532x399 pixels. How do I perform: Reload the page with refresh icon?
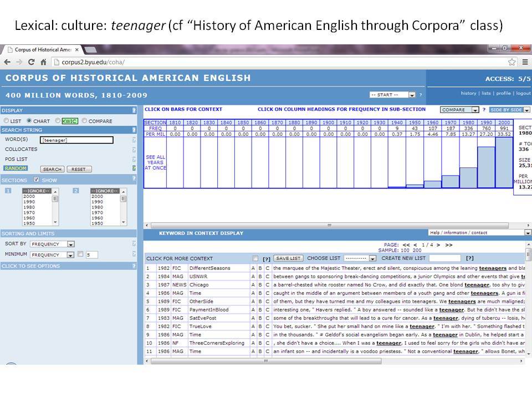point(31,62)
